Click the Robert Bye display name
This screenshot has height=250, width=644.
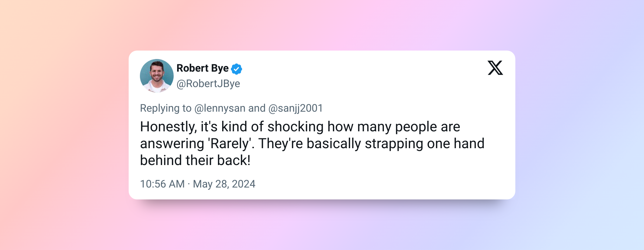point(202,68)
